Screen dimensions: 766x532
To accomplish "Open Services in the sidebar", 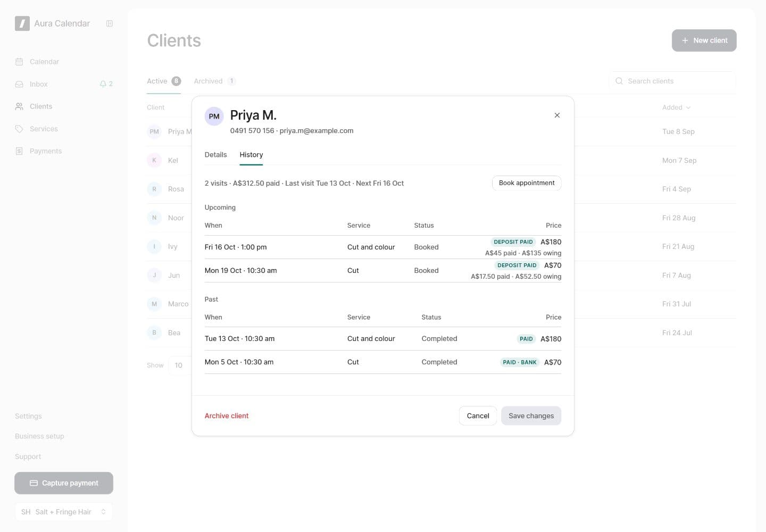I will (x=64, y=129).
